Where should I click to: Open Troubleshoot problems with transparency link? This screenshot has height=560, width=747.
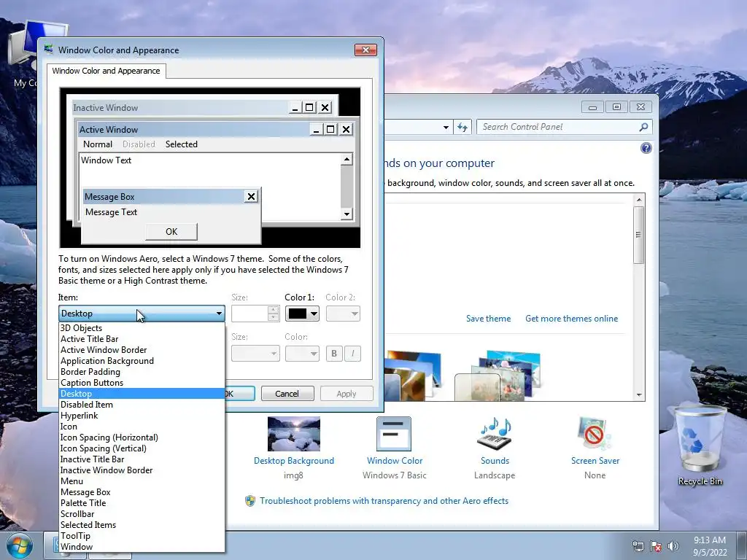[x=384, y=501]
